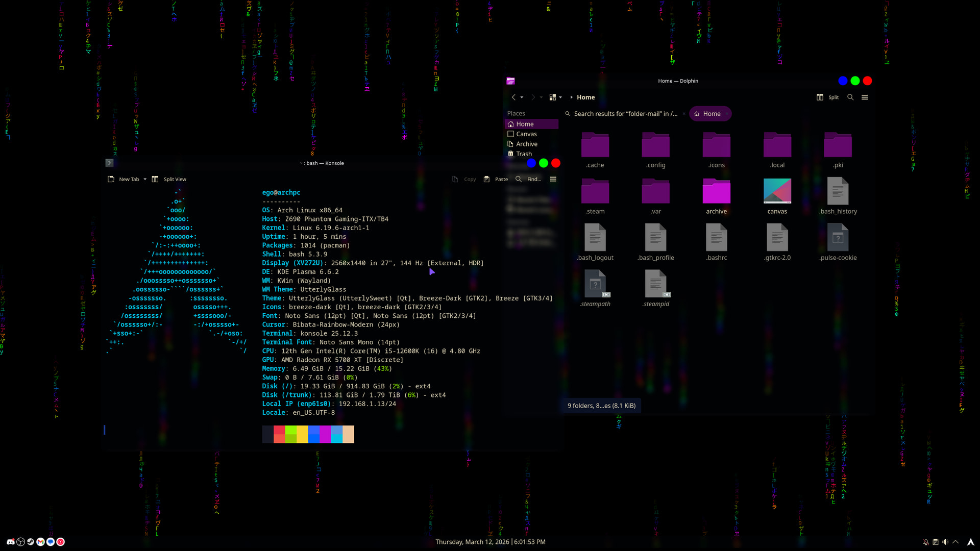Click Dolphin's search magnifier icon
This screenshot has height=551, width=980.
click(x=850, y=97)
